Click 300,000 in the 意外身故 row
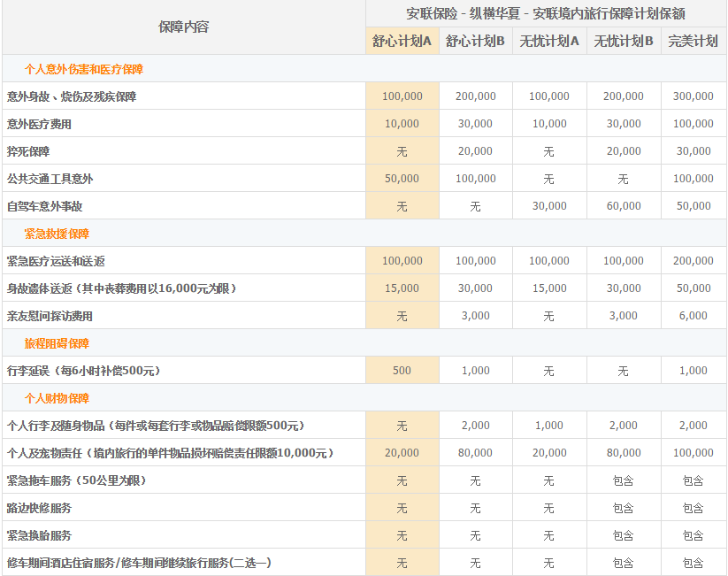The image size is (728, 576). (694, 96)
